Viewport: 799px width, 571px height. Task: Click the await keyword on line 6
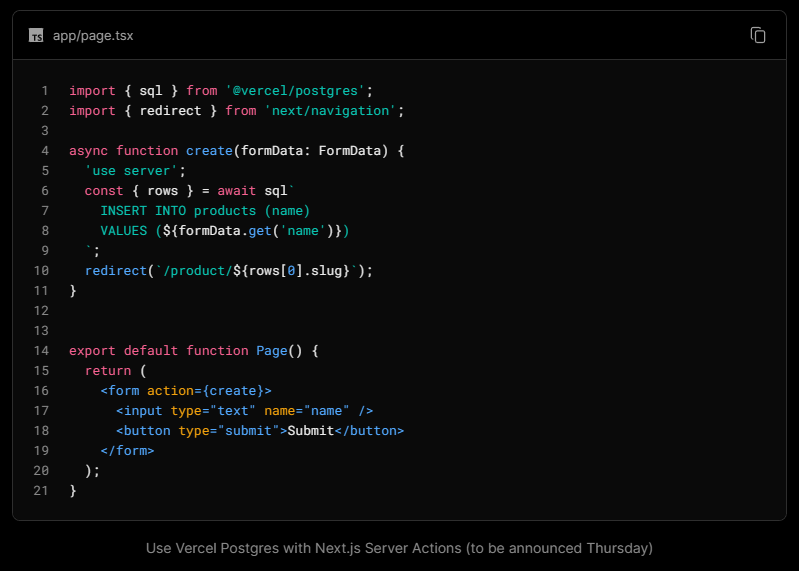click(x=236, y=191)
